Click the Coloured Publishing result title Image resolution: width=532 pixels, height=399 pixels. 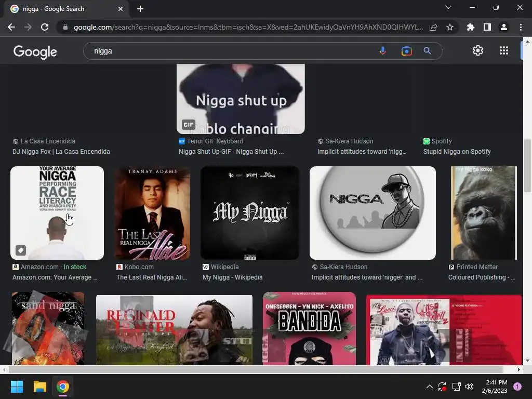(482, 277)
